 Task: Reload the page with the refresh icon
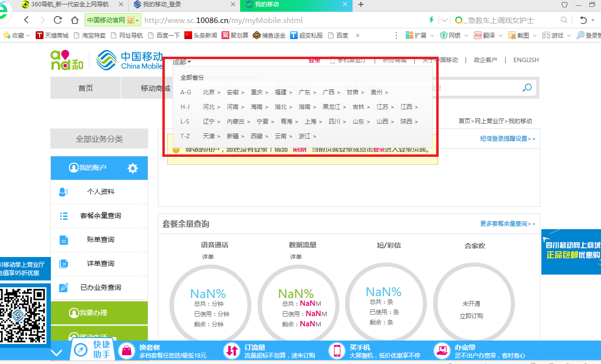pyautogui.click(x=58, y=20)
